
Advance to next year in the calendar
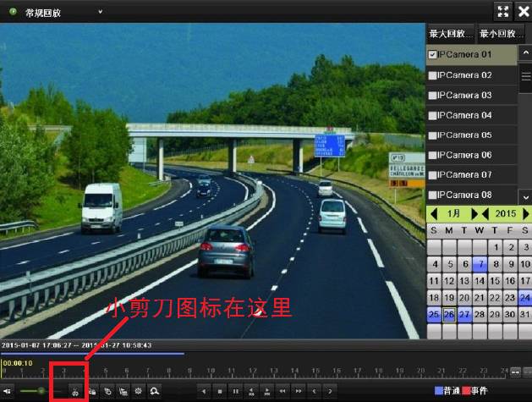[x=525, y=214]
